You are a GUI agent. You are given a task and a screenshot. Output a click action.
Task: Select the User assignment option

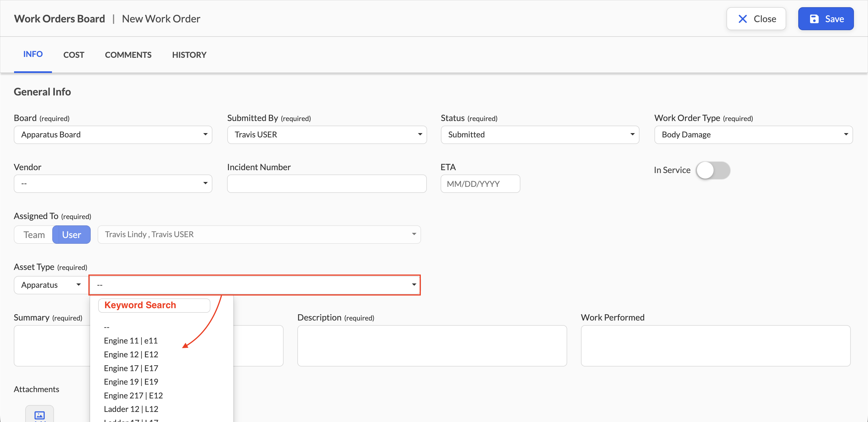[71, 235]
